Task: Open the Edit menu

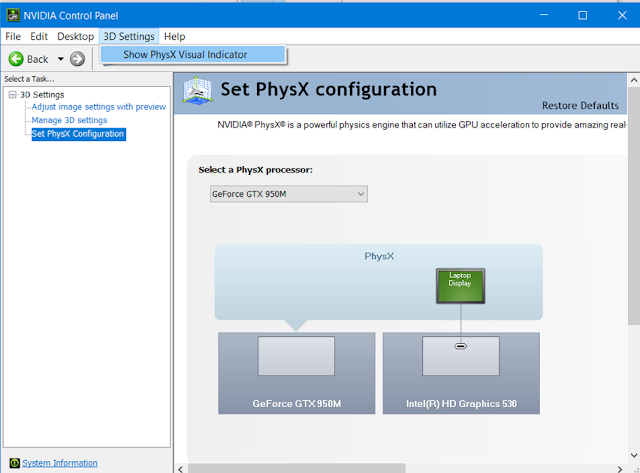Action: click(39, 36)
